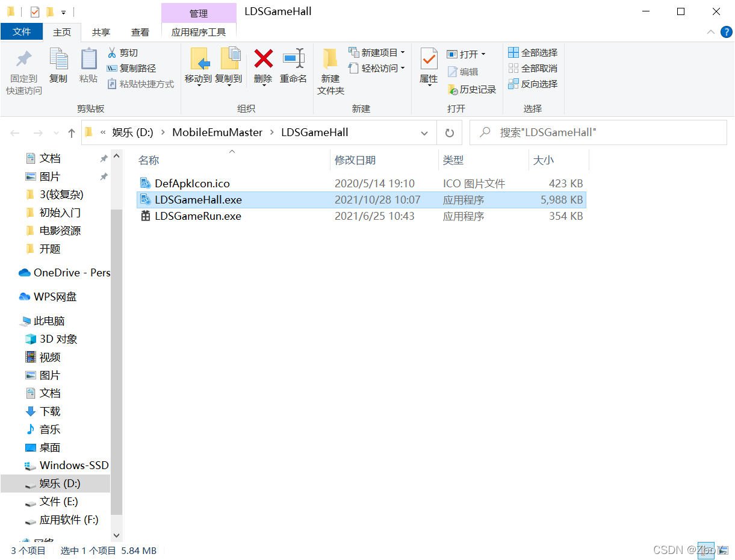735x560 pixels.
Task: Click the Forward navigation arrow
Action: pos(38,132)
